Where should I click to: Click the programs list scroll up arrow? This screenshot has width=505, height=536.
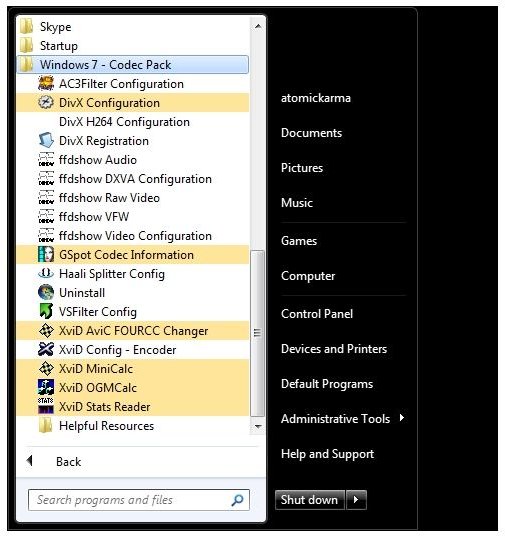pyautogui.click(x=258, y=26)
